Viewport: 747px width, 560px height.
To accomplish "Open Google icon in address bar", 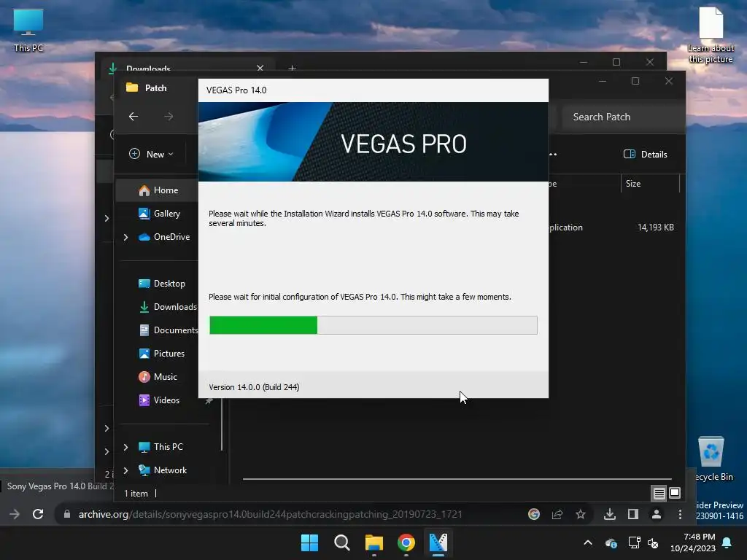I will (x=534, y=514).
